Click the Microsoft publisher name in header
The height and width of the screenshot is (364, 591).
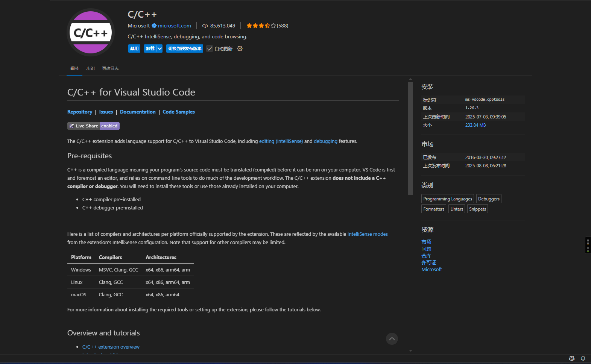click(x=138, y=26)
